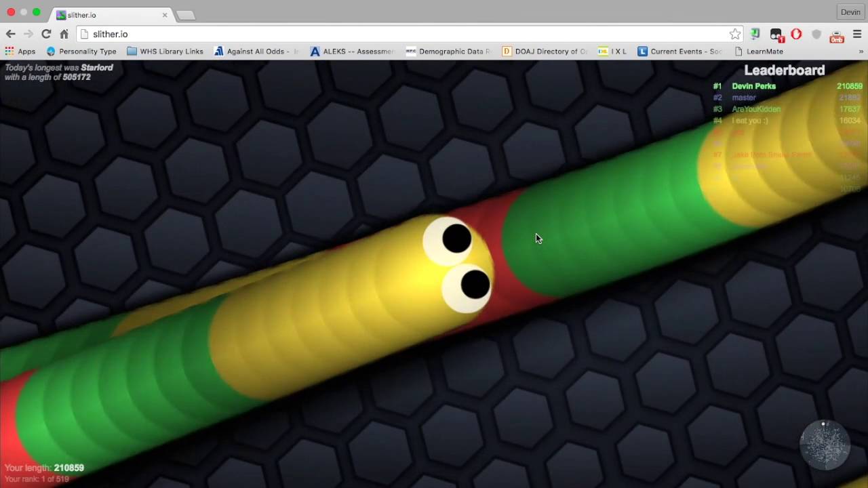Viewport: 868px width, 488px height.
Task: Open the black extension with red badge 1
Action: [x=776, y=35]
